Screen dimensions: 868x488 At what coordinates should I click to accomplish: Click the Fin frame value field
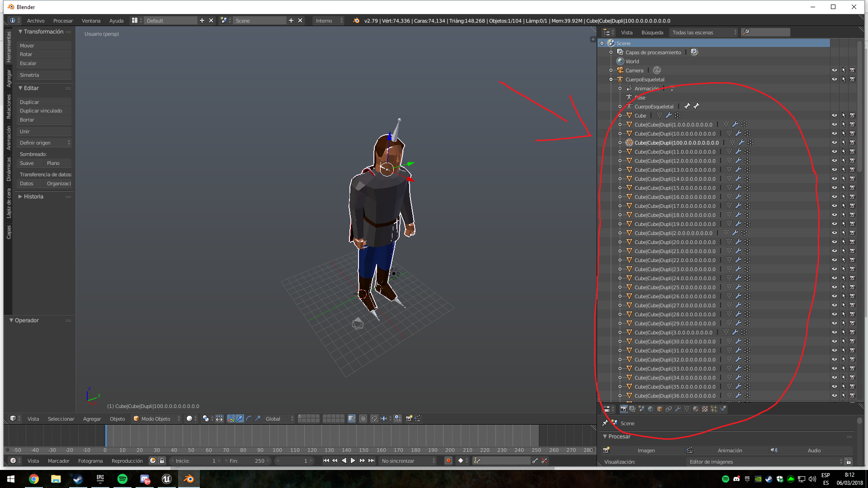pos(248,460)
